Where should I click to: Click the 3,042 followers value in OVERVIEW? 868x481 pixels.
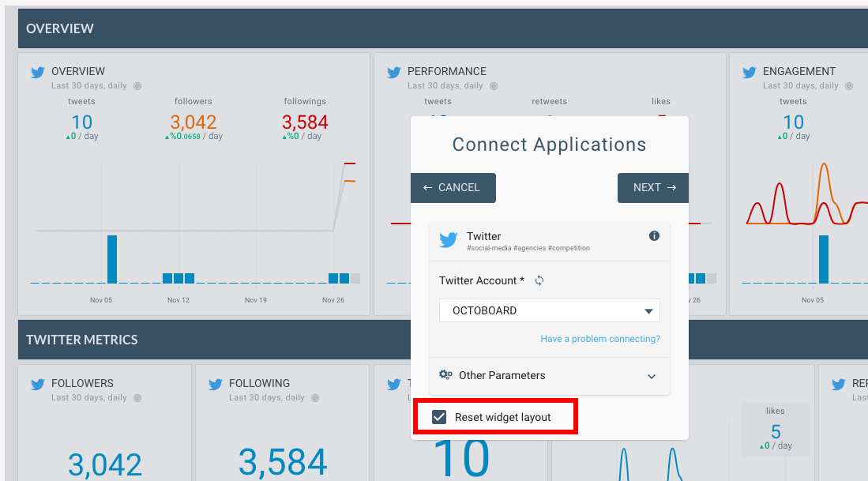click(194, 122)
